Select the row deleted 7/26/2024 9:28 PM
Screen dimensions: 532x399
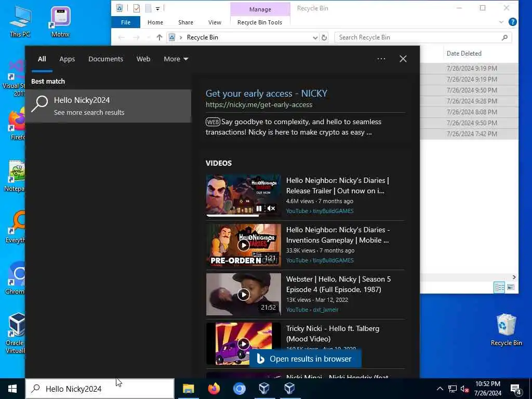pos(469,101)
